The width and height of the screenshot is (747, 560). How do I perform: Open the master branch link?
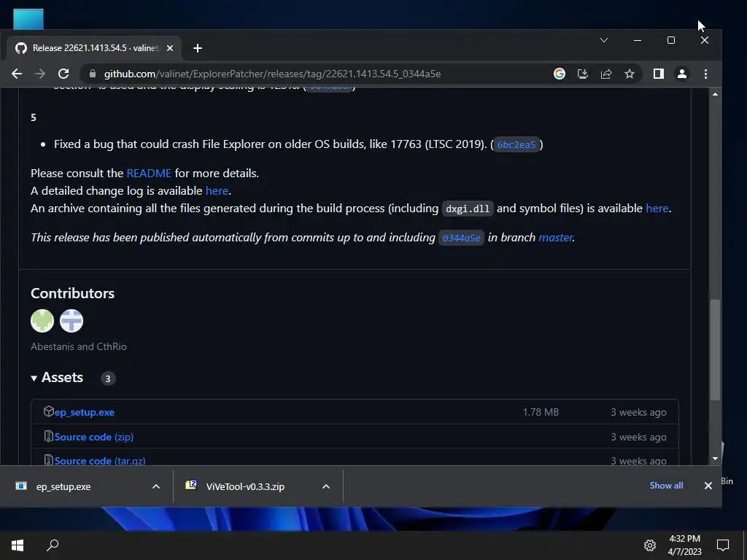pyautogui.click(x=555, y=238)
